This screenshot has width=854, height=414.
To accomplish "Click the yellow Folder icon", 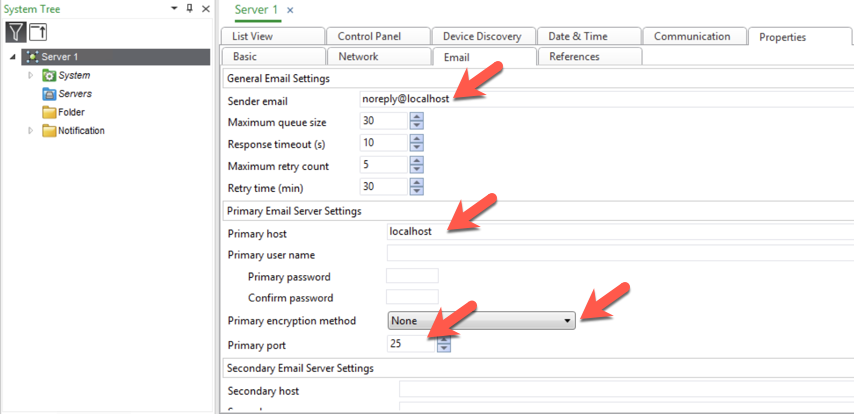I will 49,112.
